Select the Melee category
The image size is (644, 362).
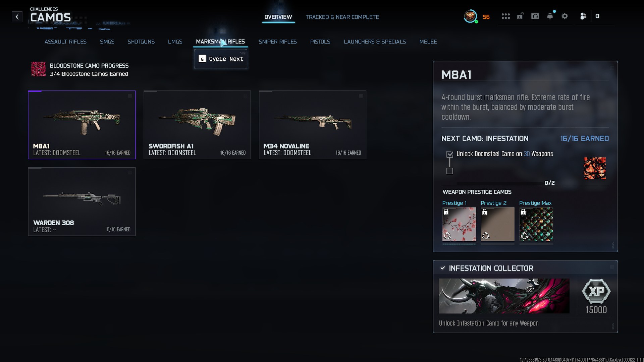pos(428,42)
